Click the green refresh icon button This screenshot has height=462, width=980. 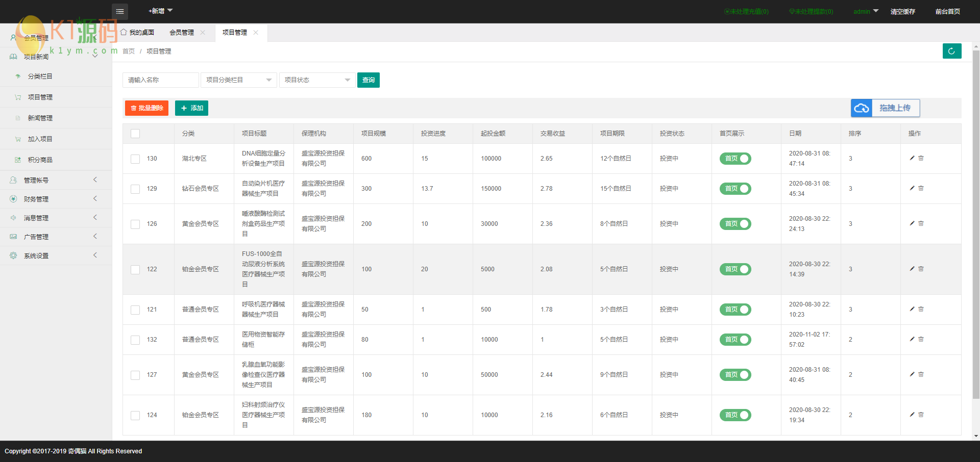(x=951, y=51)
